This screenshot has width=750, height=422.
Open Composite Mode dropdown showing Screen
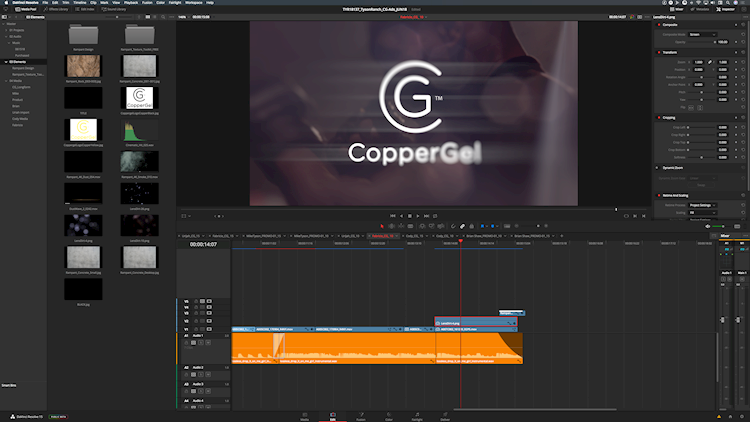coord(702,34)
